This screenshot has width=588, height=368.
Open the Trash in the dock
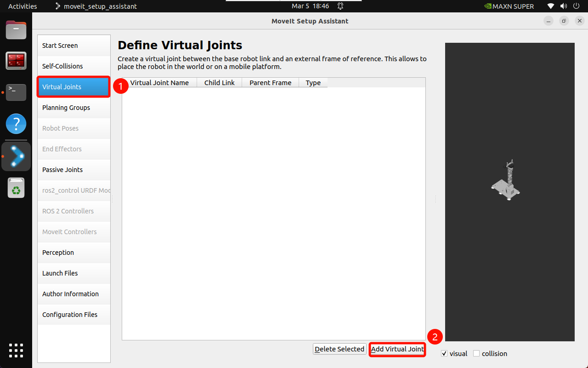16,188
